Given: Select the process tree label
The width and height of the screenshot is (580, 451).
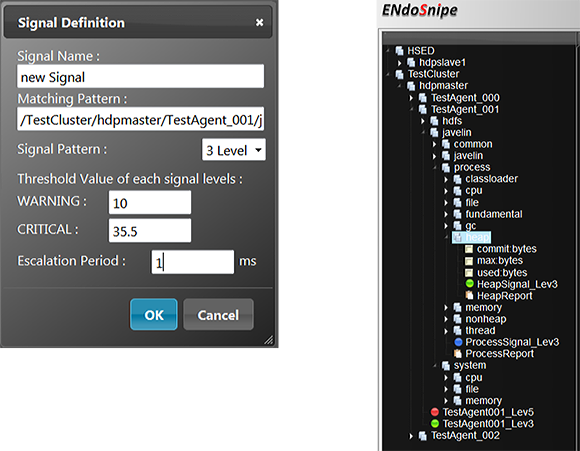Looking at the screenshot, I should (472, 167).
